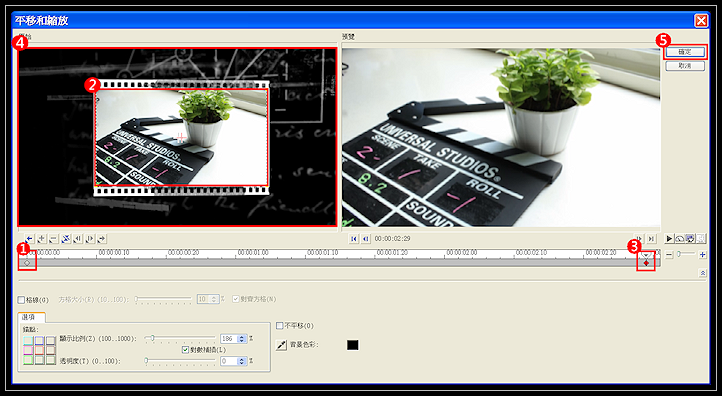The height and width of the screenshot is (396, 722).
Task: Move key frame to the right icon
Action: (x=90, y=239)
